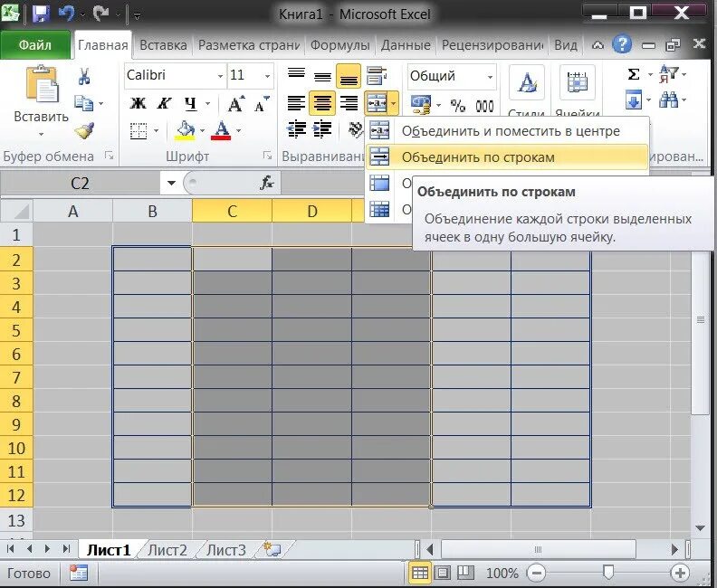This screenshot has height=588, width=717.
Task: Click the Save icon in quick access toolbar
Action: (x=41, y=14)
